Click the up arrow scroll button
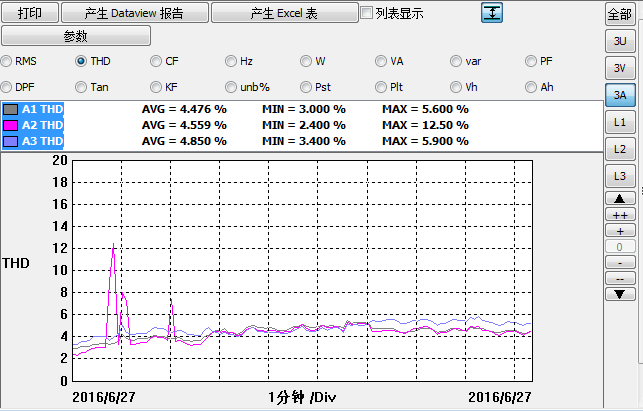This screenshot has width=643, height=411. click(x=620, y=199)
